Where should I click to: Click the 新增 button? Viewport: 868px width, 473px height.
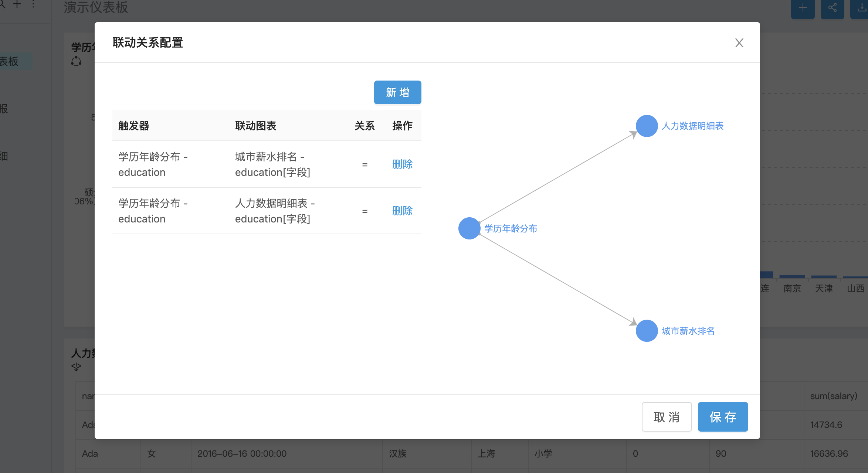click(x=397, y=92)
